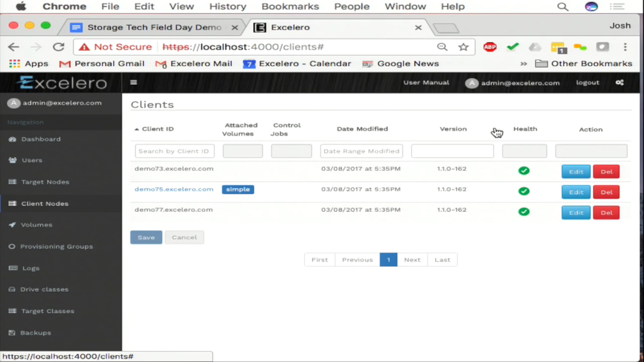This screenshot has height=362, width=644.
Task: Reload the page in Chrome
Action: coord(58,47)
